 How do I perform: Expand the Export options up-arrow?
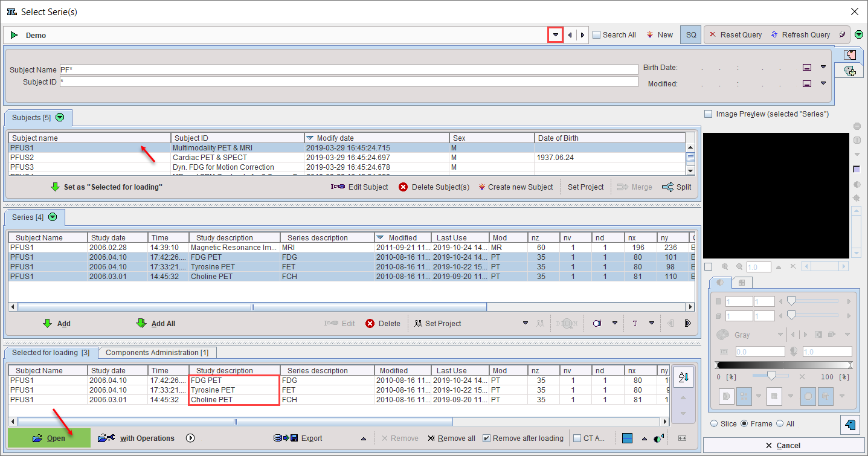(364, 438)
